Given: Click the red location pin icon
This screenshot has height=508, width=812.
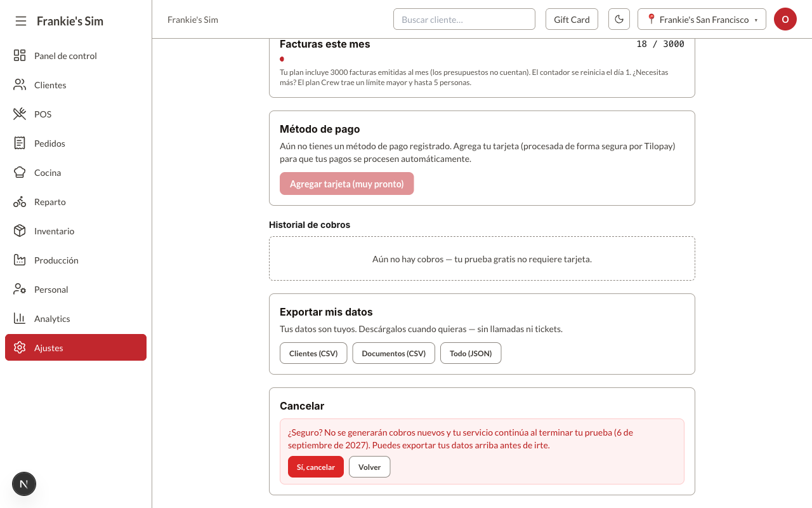Looking at the screenshot, I should click(651, 20).
